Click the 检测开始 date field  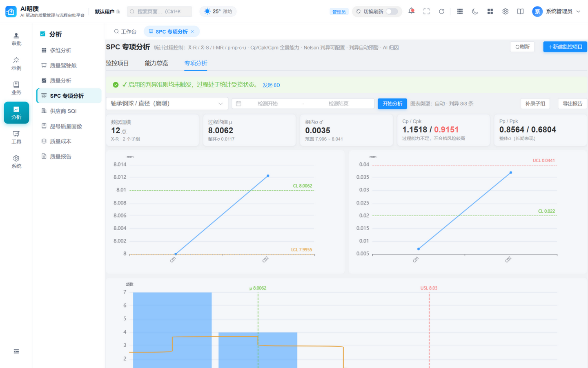267,103
